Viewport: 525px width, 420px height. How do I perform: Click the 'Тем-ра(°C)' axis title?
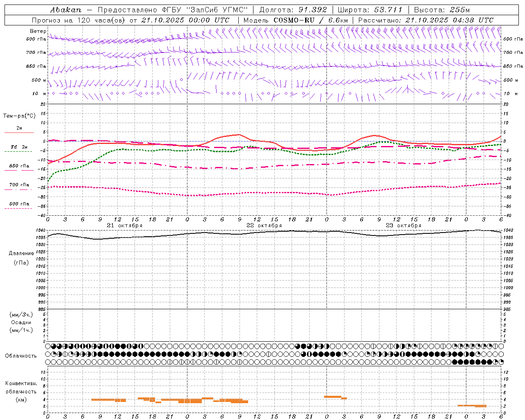pyautogui.click(x=19, y=116)
